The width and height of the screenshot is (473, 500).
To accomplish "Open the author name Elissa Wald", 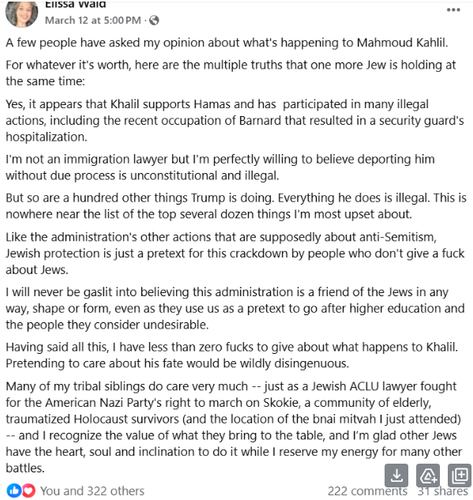I will click(75, 4).
